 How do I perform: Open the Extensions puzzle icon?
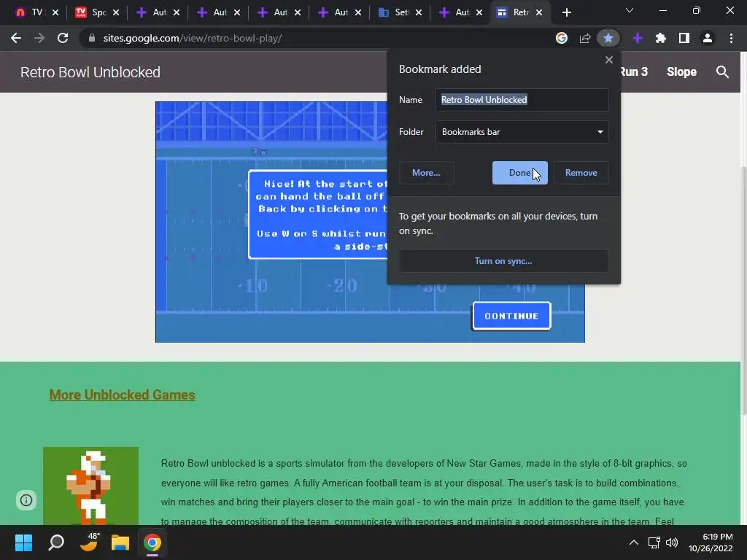(661, 38)
